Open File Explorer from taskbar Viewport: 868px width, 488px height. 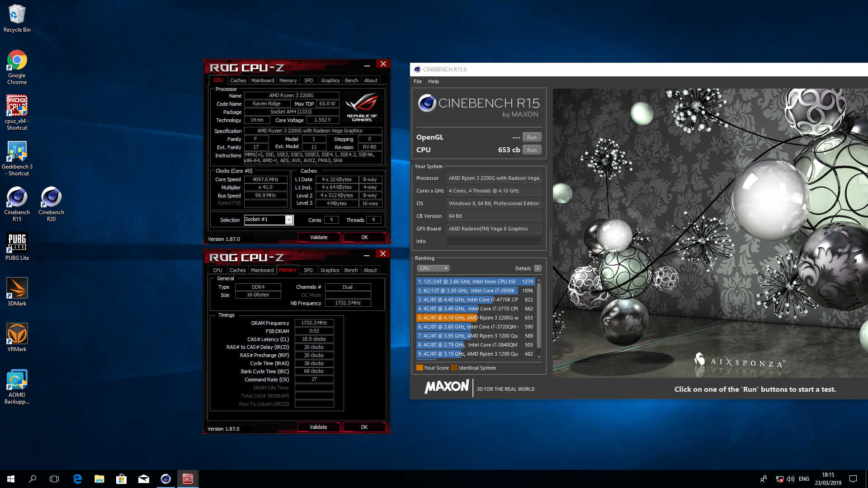coord(99,479)
